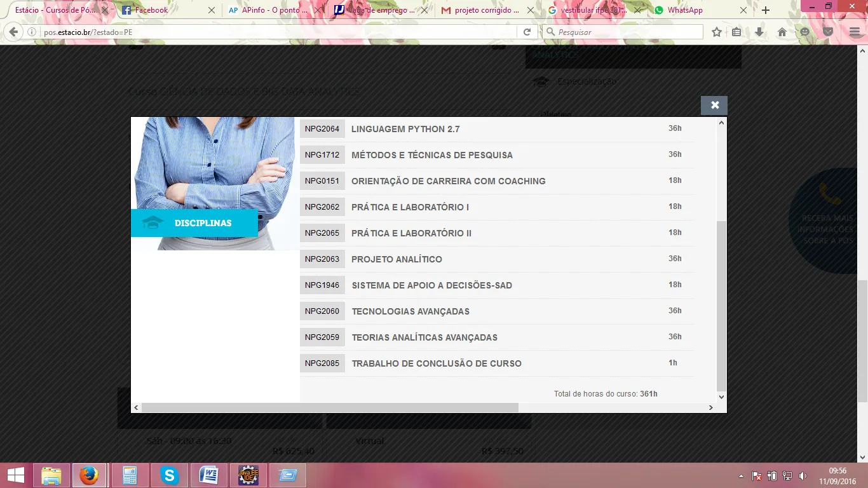Show hidden system tray icons
This screenshot has width=868, height=488.
[x=741, y=476]
